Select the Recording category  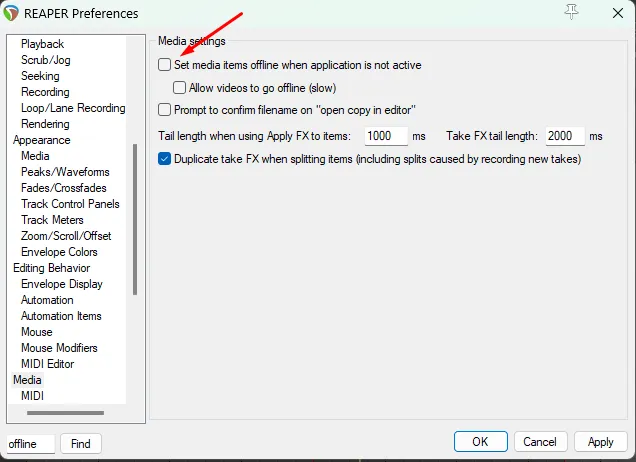pos(45,92)
